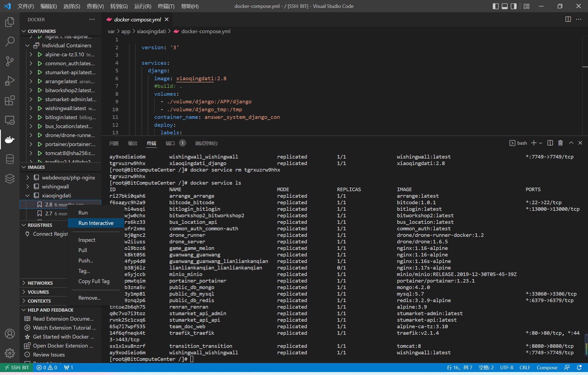Viewport: 588px width, 375px height.
Task: Switch to the 调试控制台 panel tab
Action: coord(206,143)
